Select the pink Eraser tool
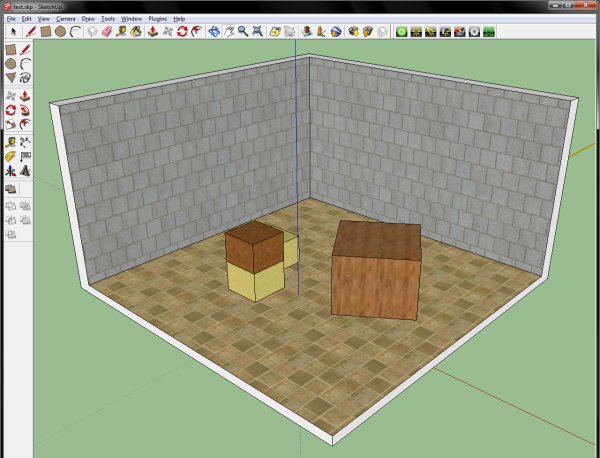Image resolution: width=600 pixels, height=458 pixels. (x=107, y=32)
